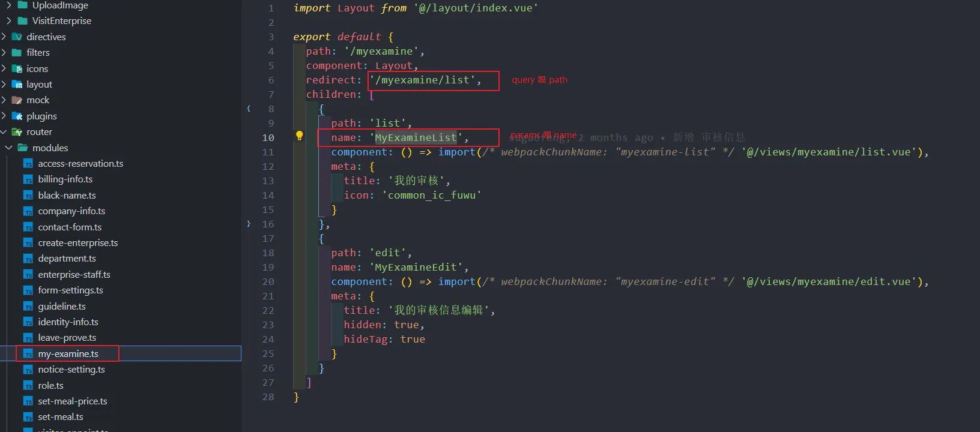Viewport: 980px width, 432px height.
Task: Collapse the modules folder chevron
Action: coord(9,148)
